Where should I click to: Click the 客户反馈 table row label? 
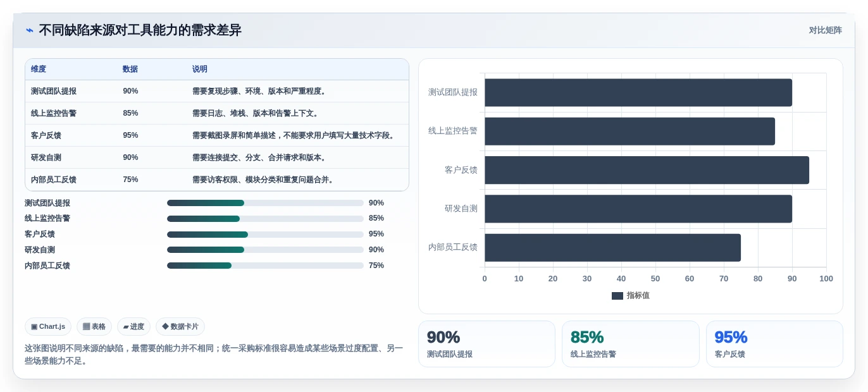[x=46, y=135]
